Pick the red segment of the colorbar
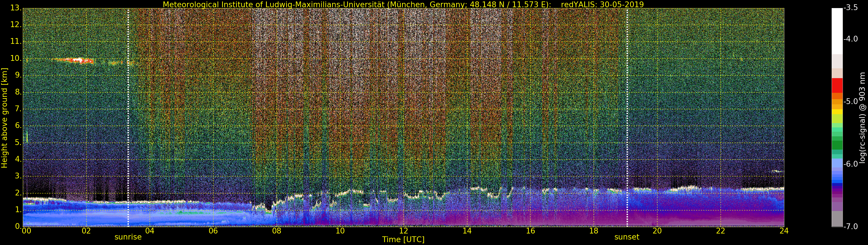 [837, 86]
